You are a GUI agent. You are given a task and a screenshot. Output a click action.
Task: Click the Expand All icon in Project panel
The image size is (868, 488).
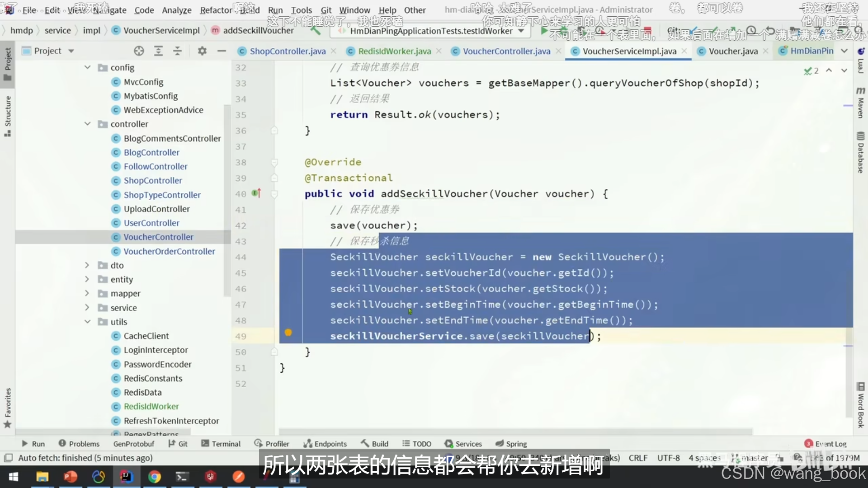(x=158, y=51)
